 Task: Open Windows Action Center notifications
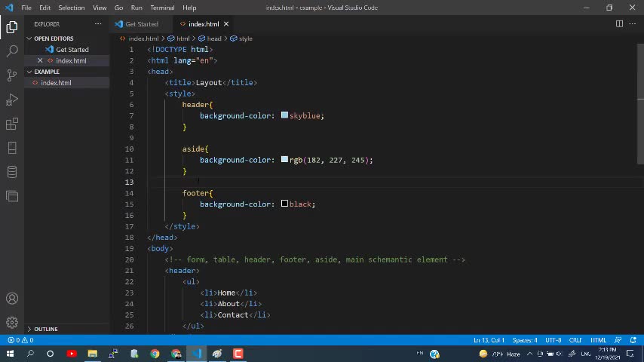(630, 354)
